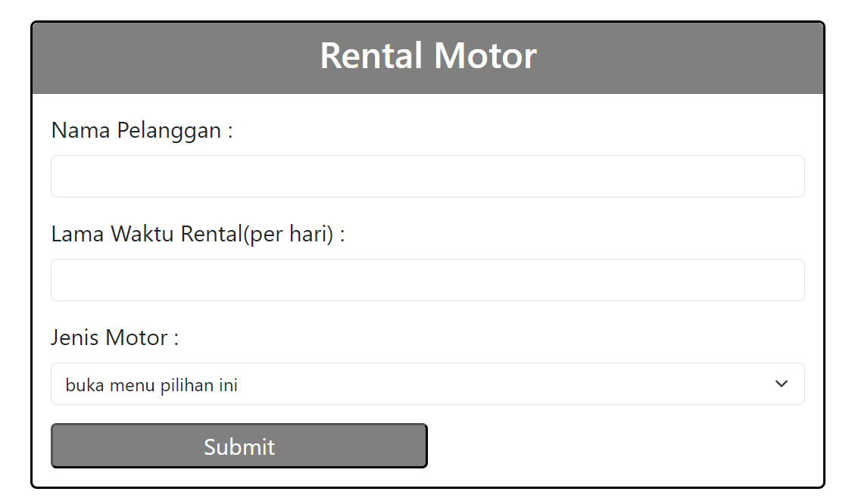The image size is (852, 504).
Task: Submit the Rental Motor form
Action: click(239, 446)
